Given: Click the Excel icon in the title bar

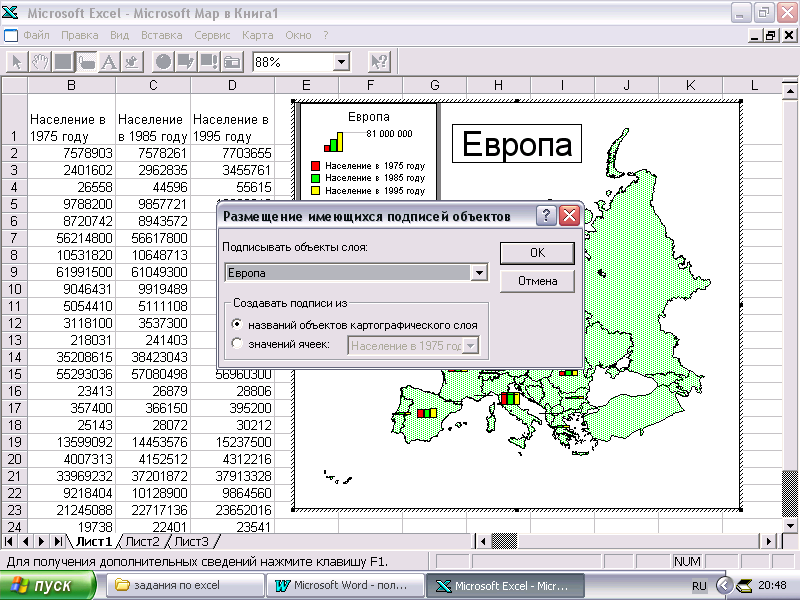Looking at the screenshot, I should pos(10,12).
